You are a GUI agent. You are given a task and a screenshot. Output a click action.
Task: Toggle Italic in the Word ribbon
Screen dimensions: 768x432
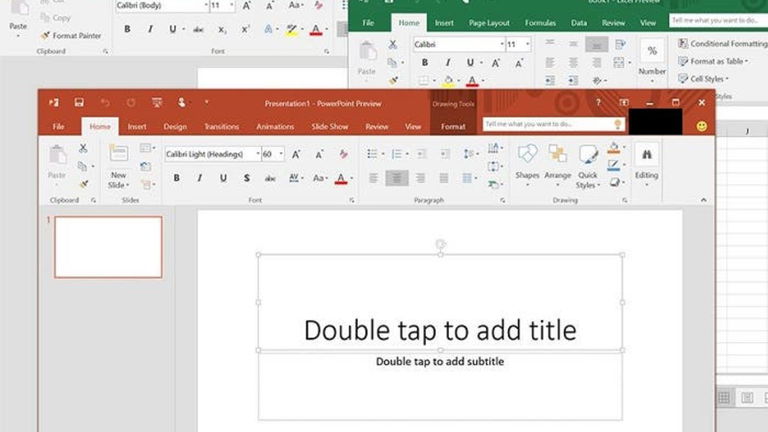[150, 29]
